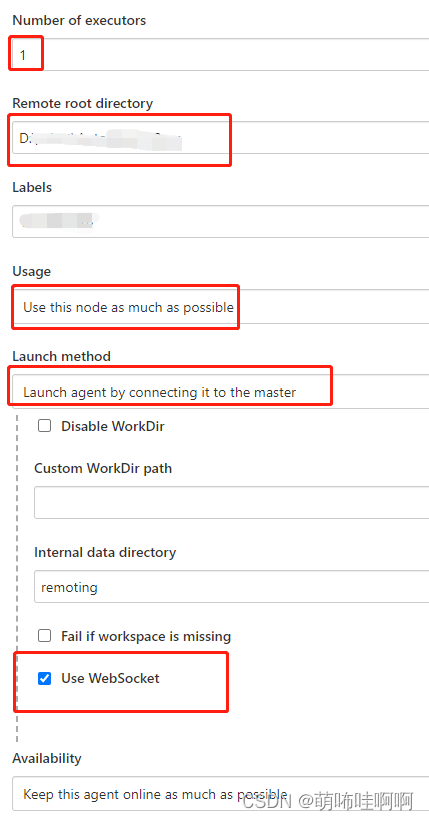
Task: Click the Remote root directory label
Action: (83, 103)
